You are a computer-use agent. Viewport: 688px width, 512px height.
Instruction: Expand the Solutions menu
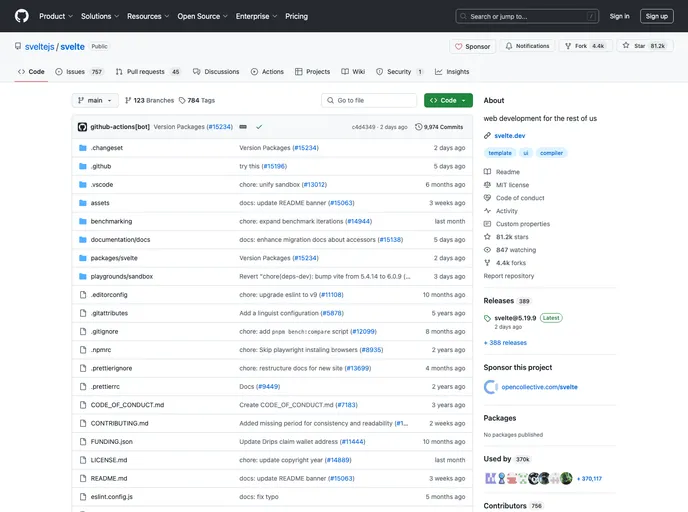point(100,16)
